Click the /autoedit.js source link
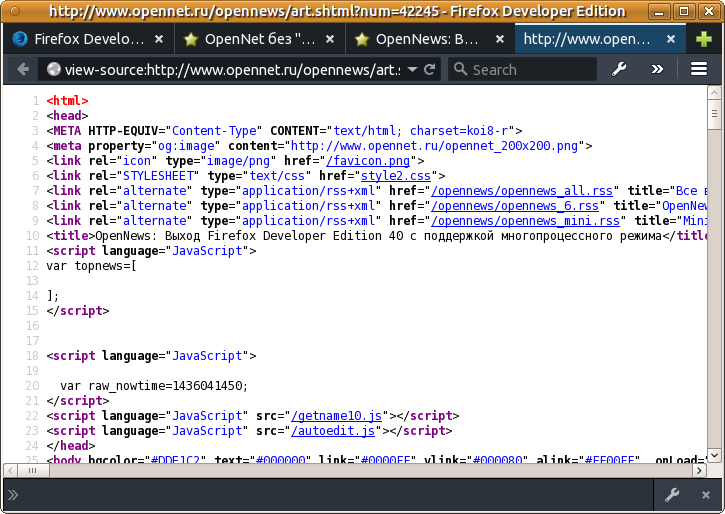Image resolution: width=725 pixels, height=514 pixels. pyautogui.click(x=333, y=431)
